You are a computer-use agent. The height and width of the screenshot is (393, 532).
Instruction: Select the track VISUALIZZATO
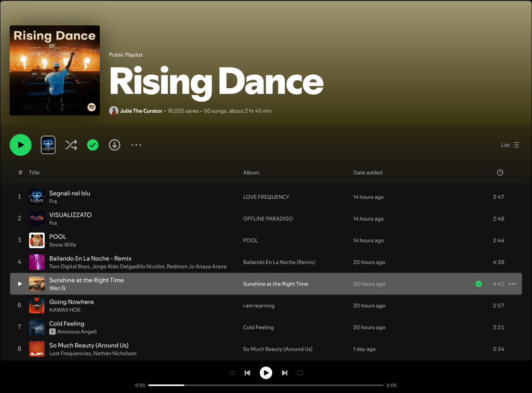click(x=70, y=214)
